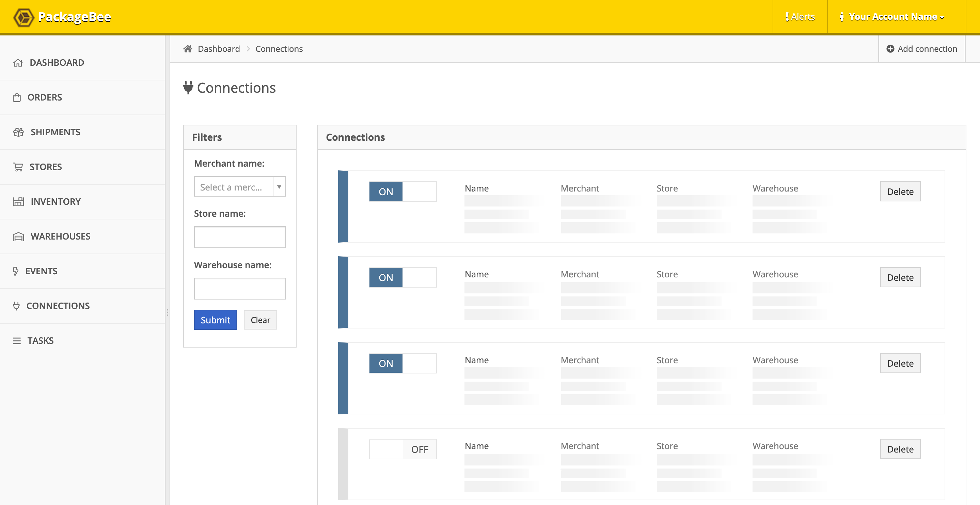Open the SHIPMENTS menu item
The height and width of the screenshot is (505, 980).
(82, 132)
